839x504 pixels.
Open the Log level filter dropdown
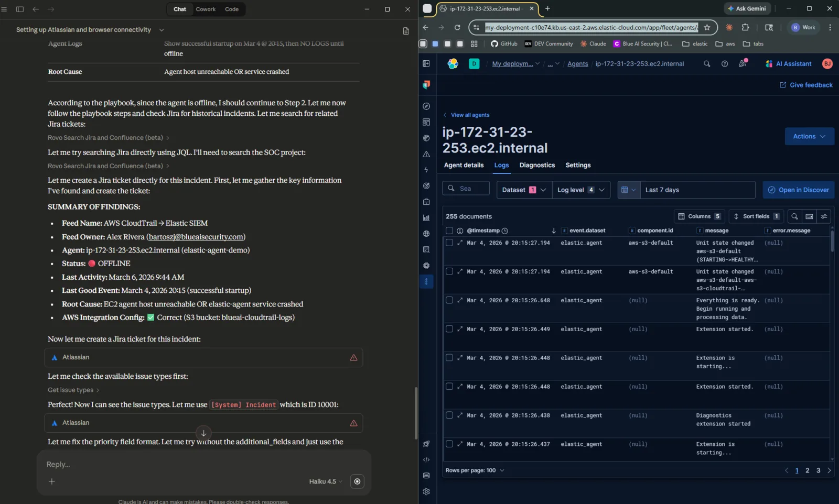point(582,190)
